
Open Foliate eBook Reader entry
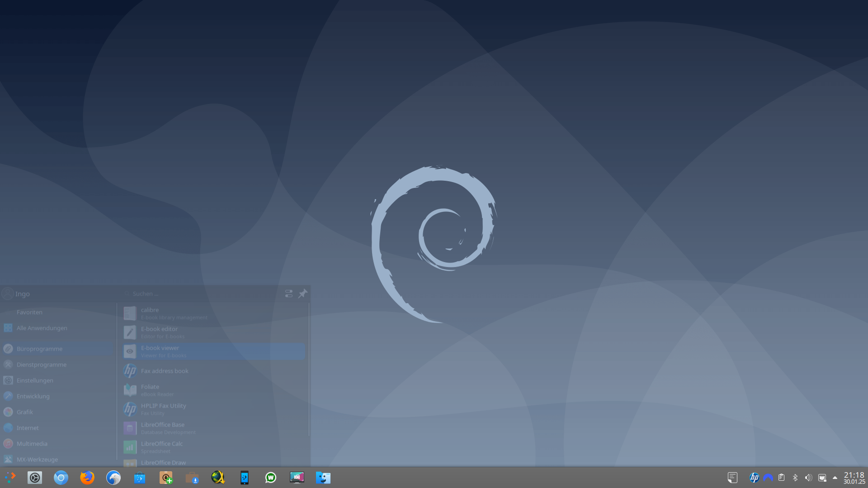150,390
